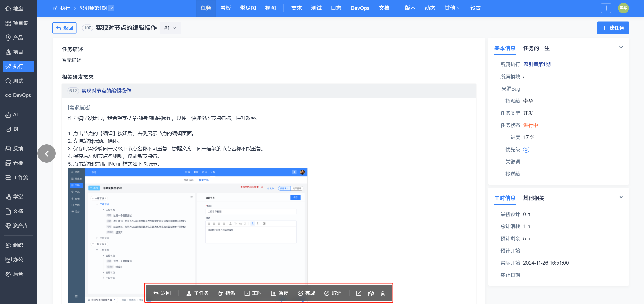
Task: Open linked requirement 实现对节点的编辑操作
Action: [x=106, y=91]
